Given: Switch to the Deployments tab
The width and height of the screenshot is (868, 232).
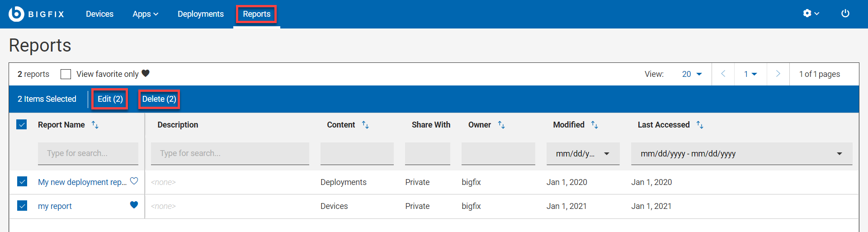Looking at the screenshot, I should click(200, 14).
